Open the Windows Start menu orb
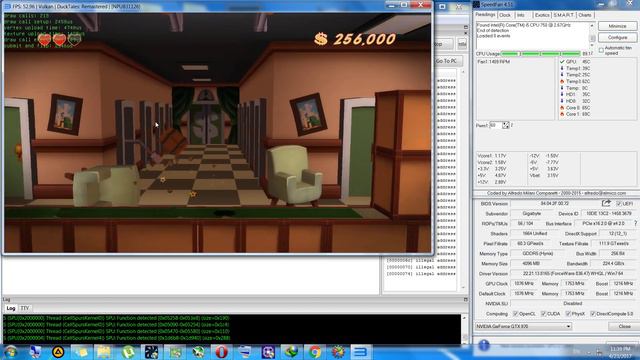640x360 pixels. click(11, 352)
